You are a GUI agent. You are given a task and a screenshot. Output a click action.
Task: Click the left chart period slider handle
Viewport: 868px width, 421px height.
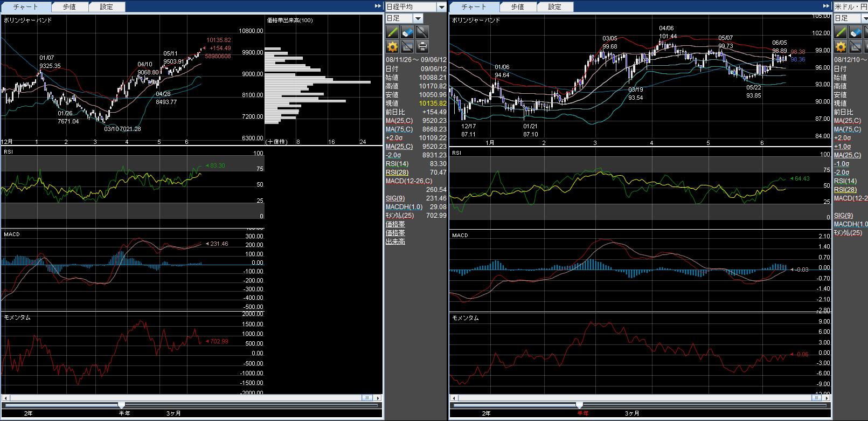(x=121, y=405)
